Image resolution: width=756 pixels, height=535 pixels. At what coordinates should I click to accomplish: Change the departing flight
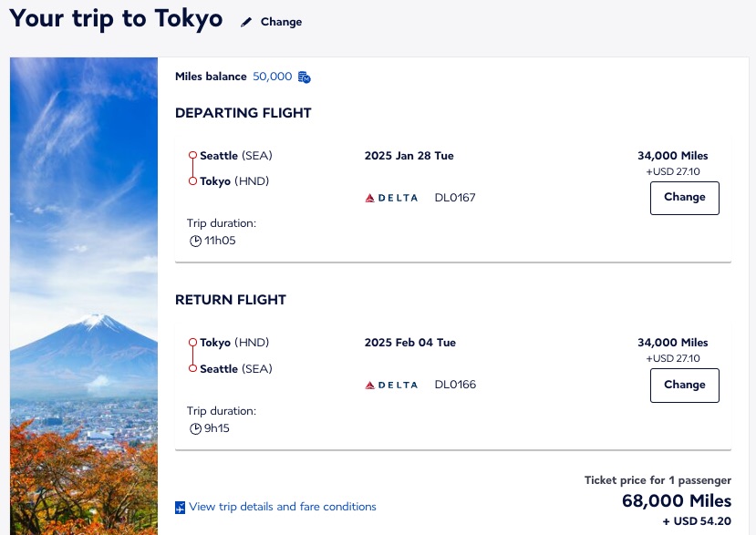(684, 198)
